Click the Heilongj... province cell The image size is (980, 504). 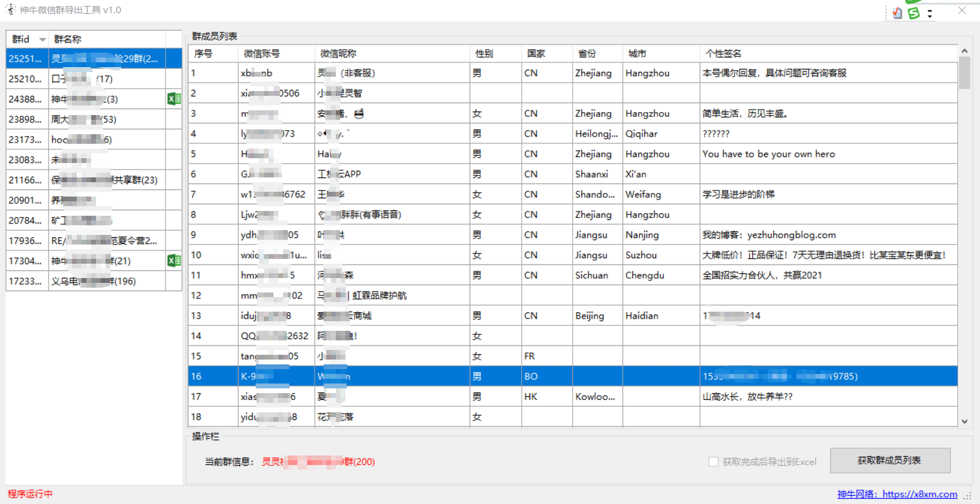tap(596, 134)
